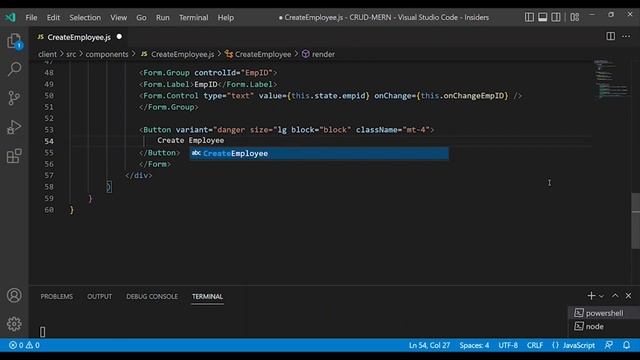Select the node terminal instance
This screenshot has height=360, width=640.
[604, 327]
